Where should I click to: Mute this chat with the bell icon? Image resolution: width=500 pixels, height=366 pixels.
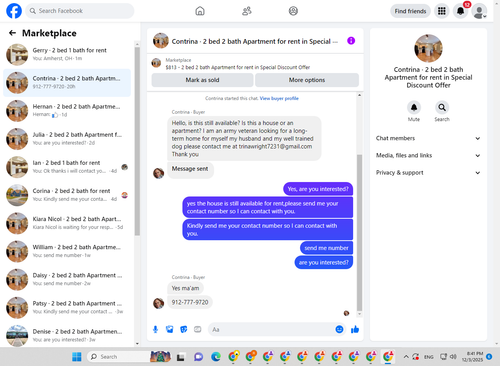pyautogui.click(x=414, y=107)
